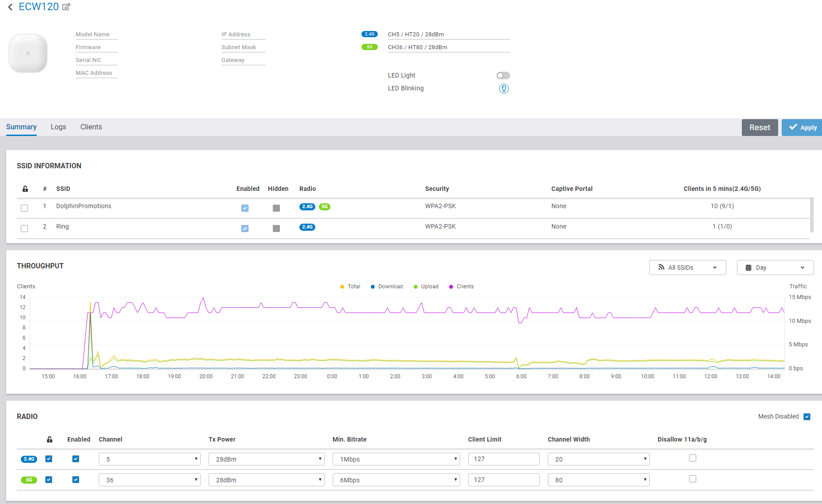
Task: Open the All SSIDs dropdown
Action: point(687,268)
